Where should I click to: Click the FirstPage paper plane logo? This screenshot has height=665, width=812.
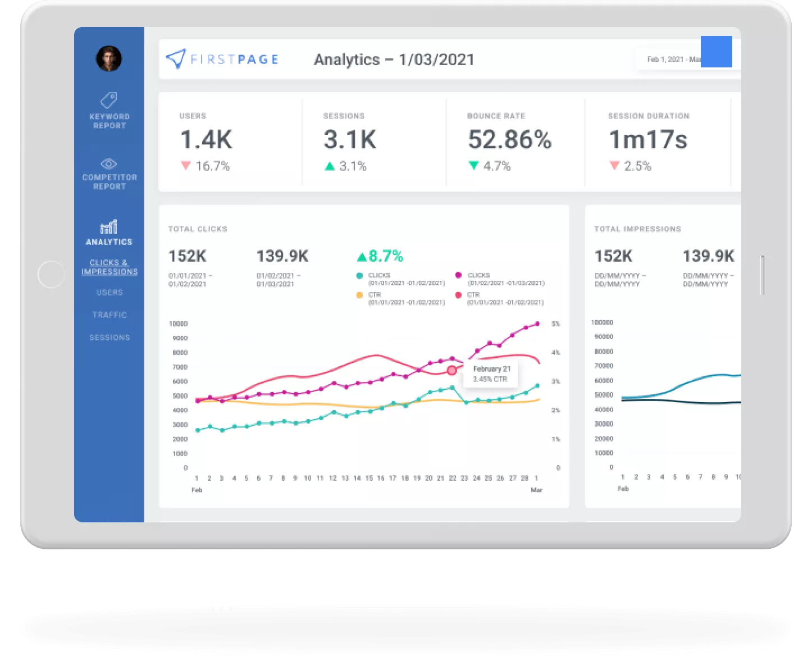(176, 59)
